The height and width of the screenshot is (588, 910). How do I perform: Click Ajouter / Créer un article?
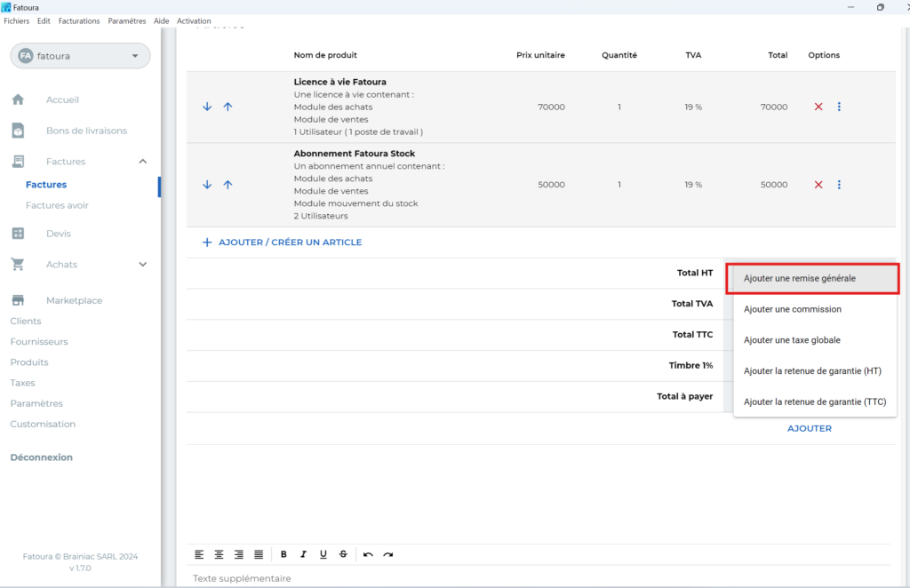[282, 242]
